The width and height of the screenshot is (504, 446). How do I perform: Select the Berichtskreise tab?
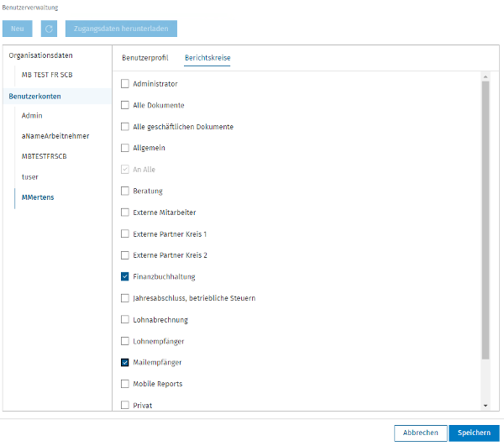coord(207,58)
